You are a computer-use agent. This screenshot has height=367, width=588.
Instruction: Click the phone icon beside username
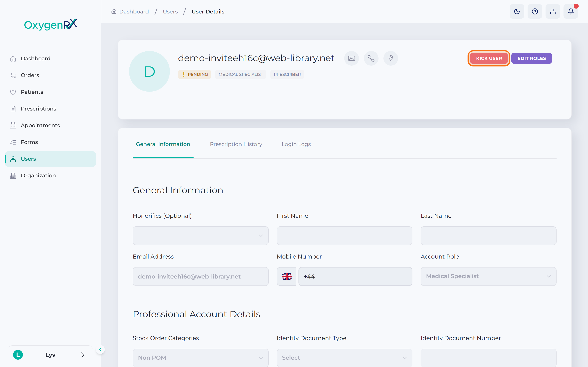point(371,58)
